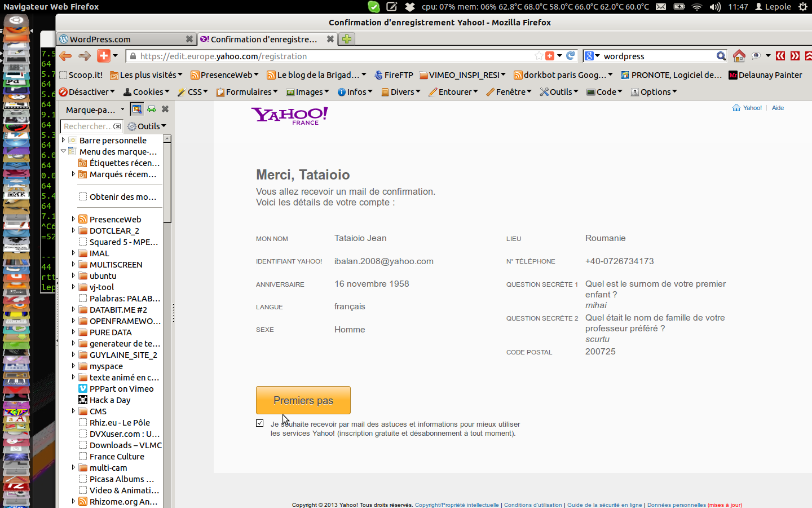Click the forward arrow navigation button

(x=85, y=56)
